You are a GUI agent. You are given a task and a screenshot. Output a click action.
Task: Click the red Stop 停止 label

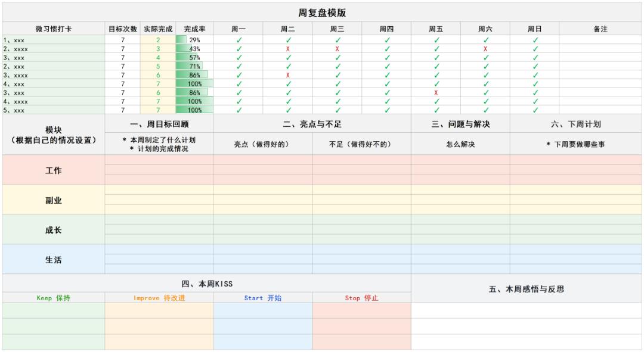click(x=361, y=298)
